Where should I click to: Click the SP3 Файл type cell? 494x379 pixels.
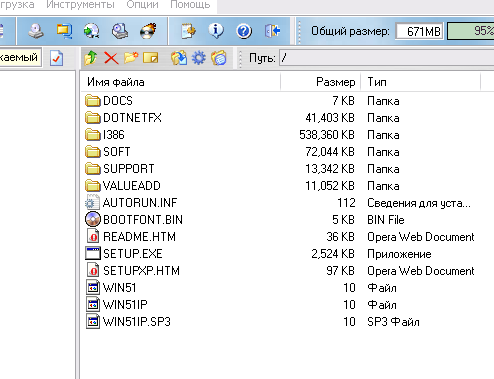pos(393,322)
